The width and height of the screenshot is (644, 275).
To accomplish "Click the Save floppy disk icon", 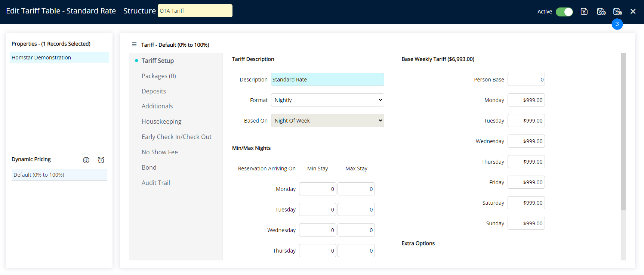I will pyautogui.click(x=584, y=12).
